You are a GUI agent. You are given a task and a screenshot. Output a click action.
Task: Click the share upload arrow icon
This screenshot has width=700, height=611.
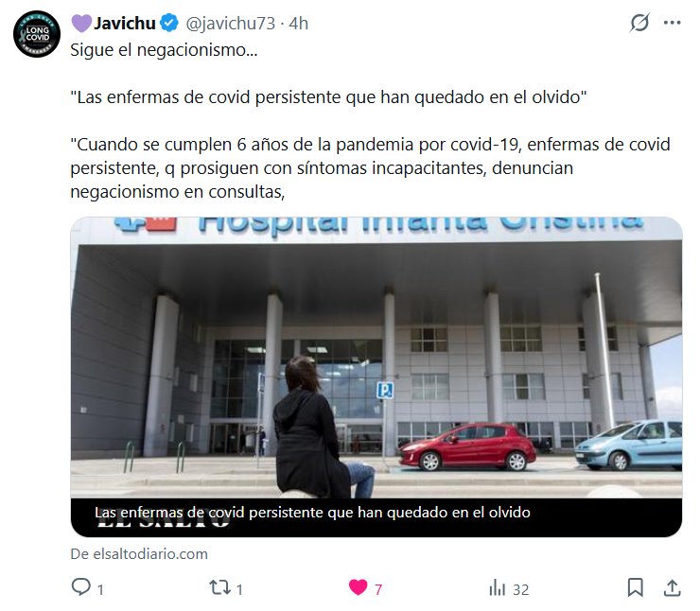672,587
